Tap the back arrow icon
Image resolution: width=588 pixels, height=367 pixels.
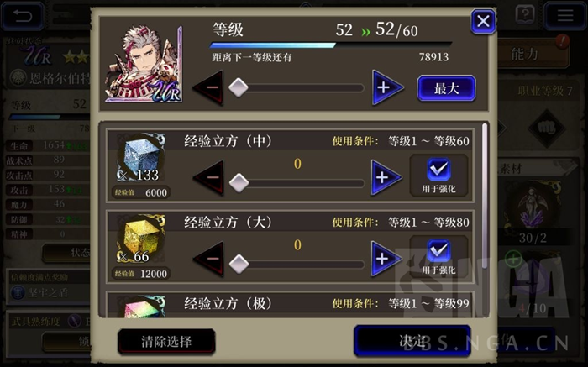(23, 16)
